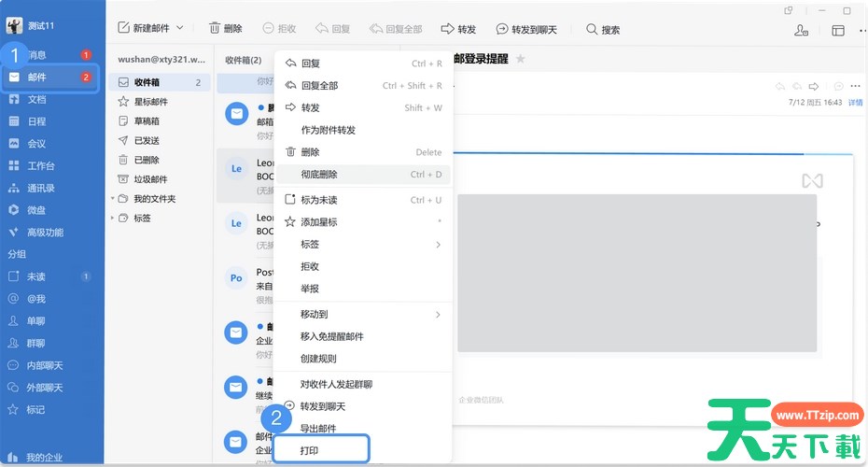
Task: Go to 通讯录 contacts
Action: coord(39,188)
